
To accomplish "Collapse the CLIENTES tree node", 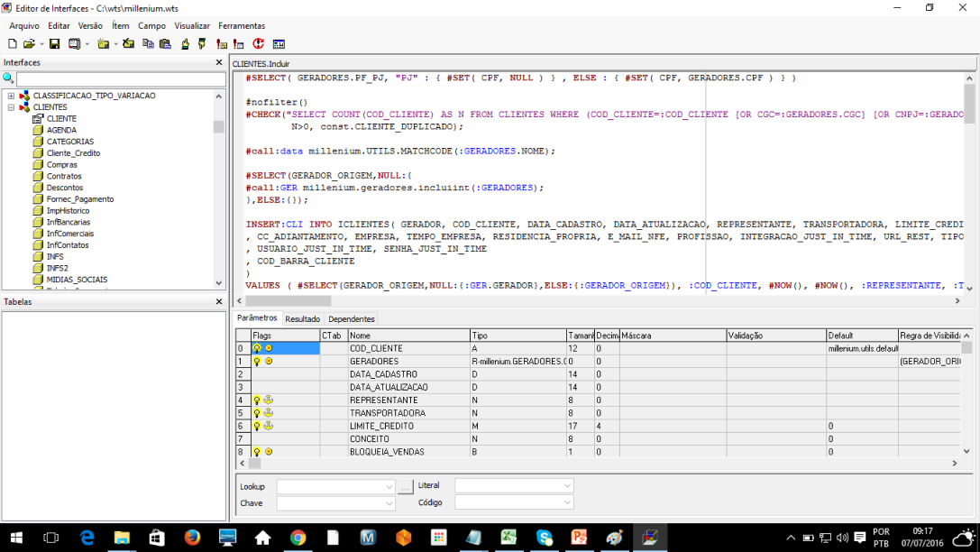I will click(11, 107).
